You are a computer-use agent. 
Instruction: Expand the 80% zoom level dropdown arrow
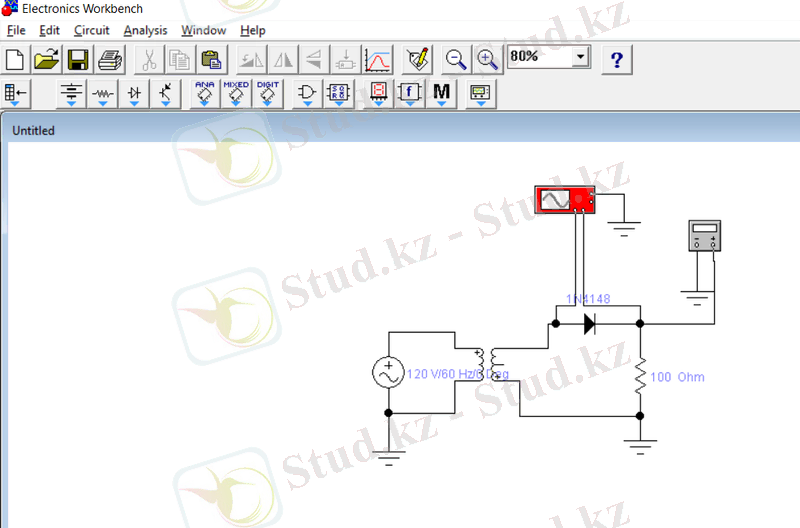coord(580,56)
